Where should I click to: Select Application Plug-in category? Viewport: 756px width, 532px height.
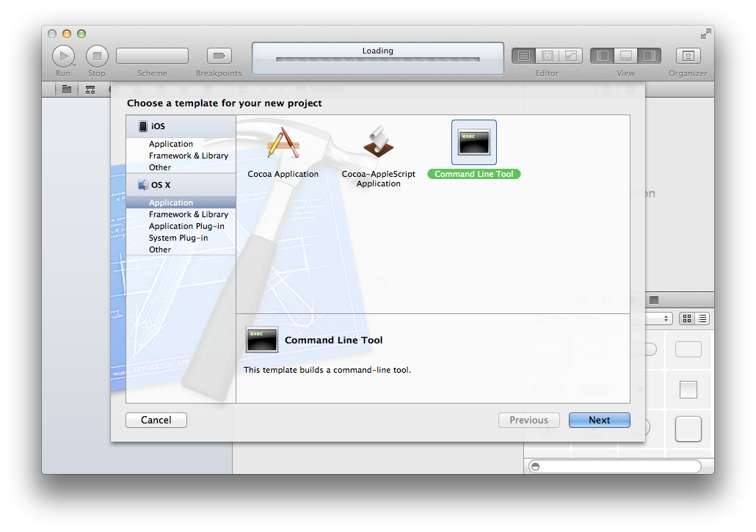(x=181, y=226)
